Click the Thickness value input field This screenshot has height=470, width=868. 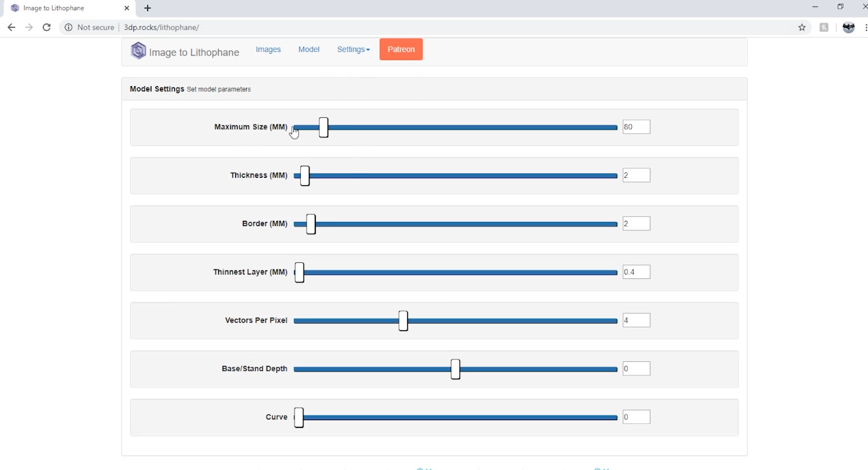point(636,175)
